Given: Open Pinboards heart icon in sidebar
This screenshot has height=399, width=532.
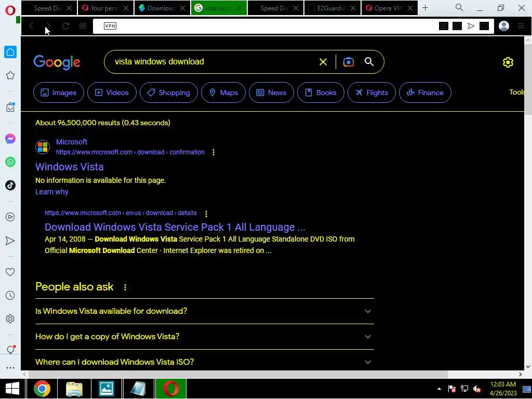Looking at the screenshot, I should click(x=10, y=272).
